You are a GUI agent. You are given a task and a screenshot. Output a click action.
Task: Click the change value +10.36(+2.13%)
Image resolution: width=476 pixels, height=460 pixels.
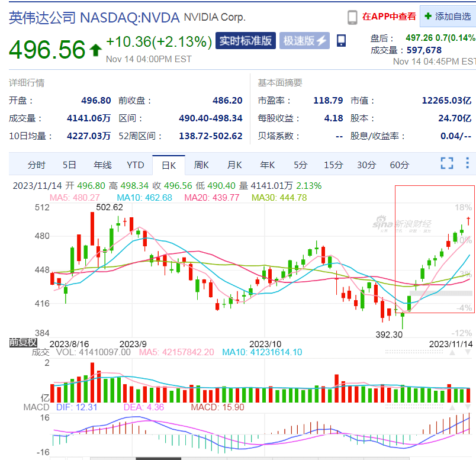pos(159,41)
